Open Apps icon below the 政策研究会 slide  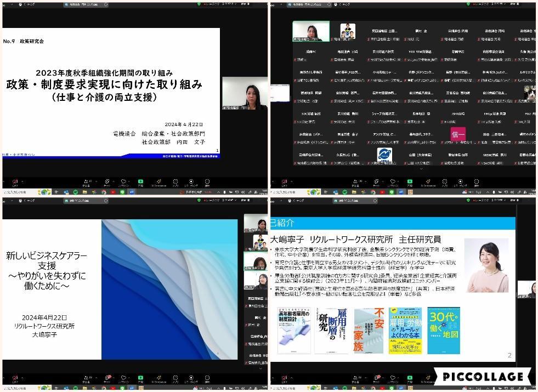tap(176, 181)
